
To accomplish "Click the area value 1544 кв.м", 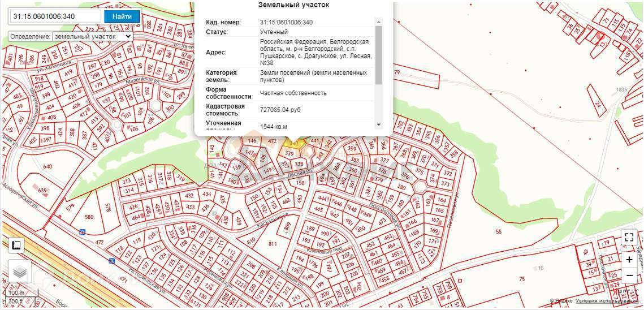I will (274, 127).
